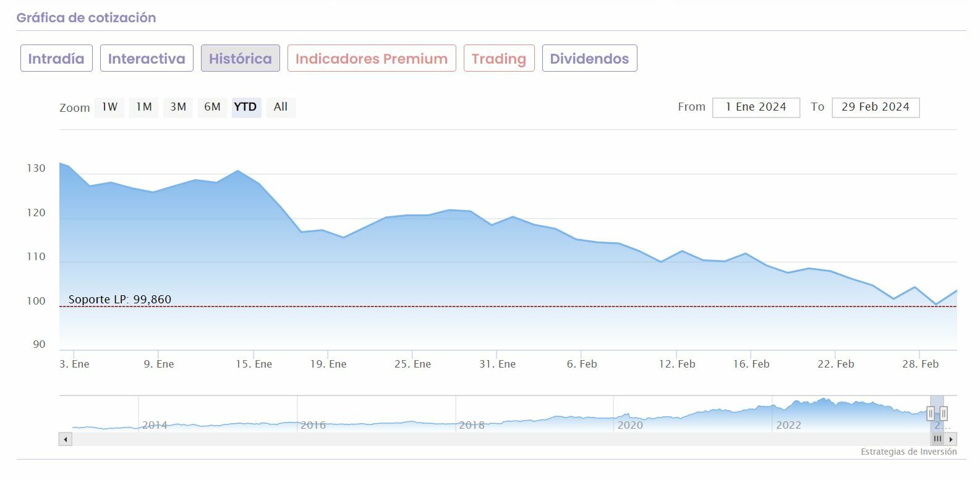Set zoom range to 1W
This screenshot has height=480, width=980.
point(109,107)
